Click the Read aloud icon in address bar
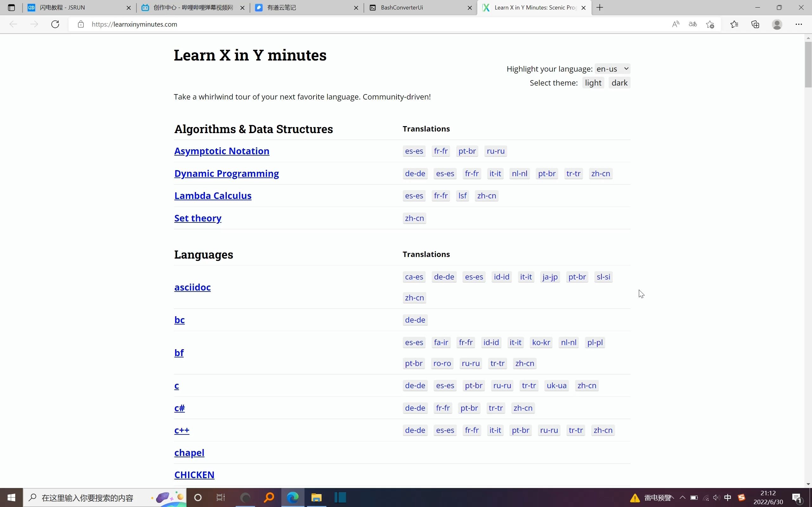812x507 pixels. point(675,24)
